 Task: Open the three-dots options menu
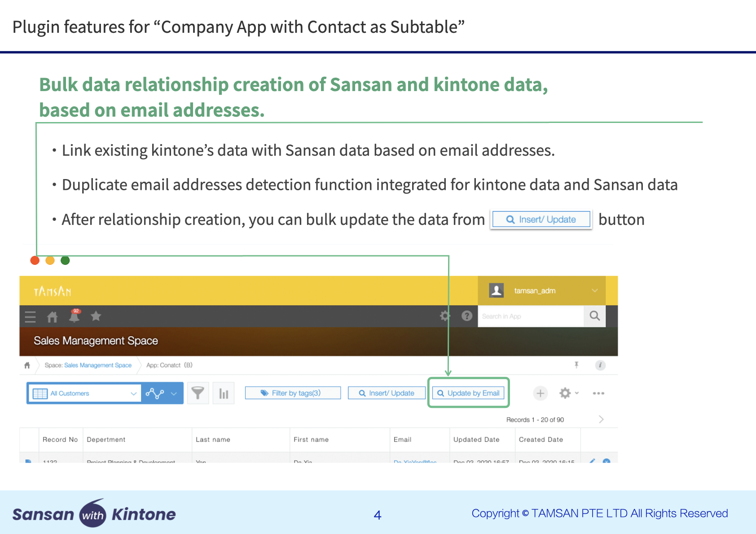click(x=598, y=394)
